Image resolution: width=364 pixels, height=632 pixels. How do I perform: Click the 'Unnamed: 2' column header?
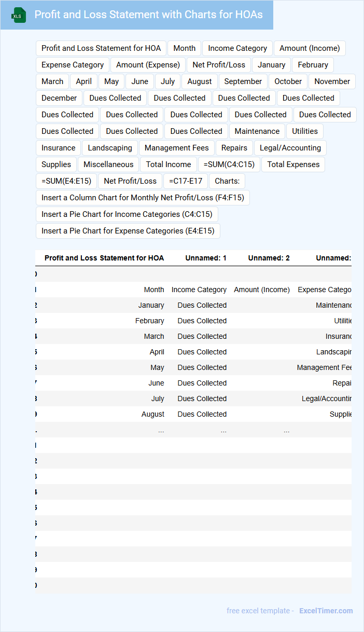pyautogui.click(x=269, y=258)
